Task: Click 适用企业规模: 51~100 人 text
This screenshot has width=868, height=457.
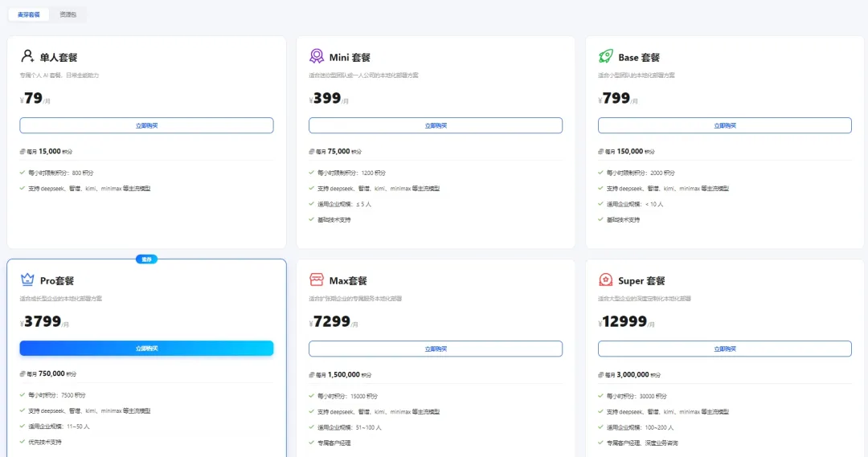Action: 350,427
